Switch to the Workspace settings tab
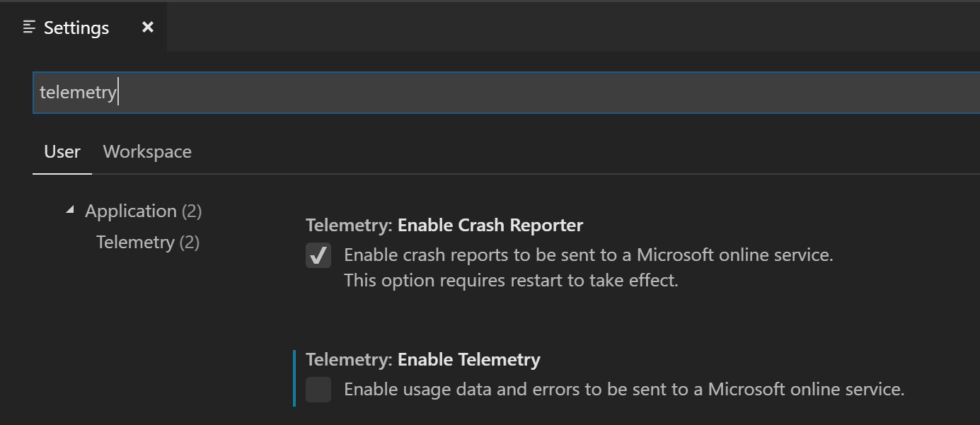Screen dimensions: 980x425 tap(147, 151)
